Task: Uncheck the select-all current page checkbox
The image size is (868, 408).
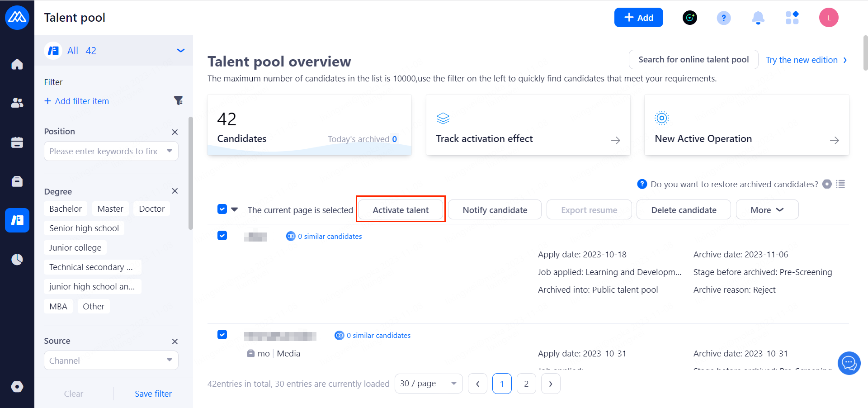Action: [222, 209]
